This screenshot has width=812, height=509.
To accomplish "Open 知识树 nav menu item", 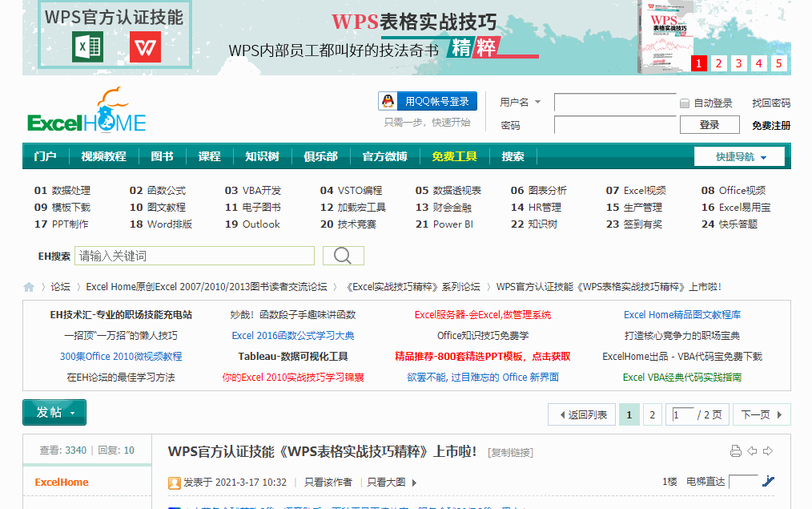I will (x=262, y=156).
